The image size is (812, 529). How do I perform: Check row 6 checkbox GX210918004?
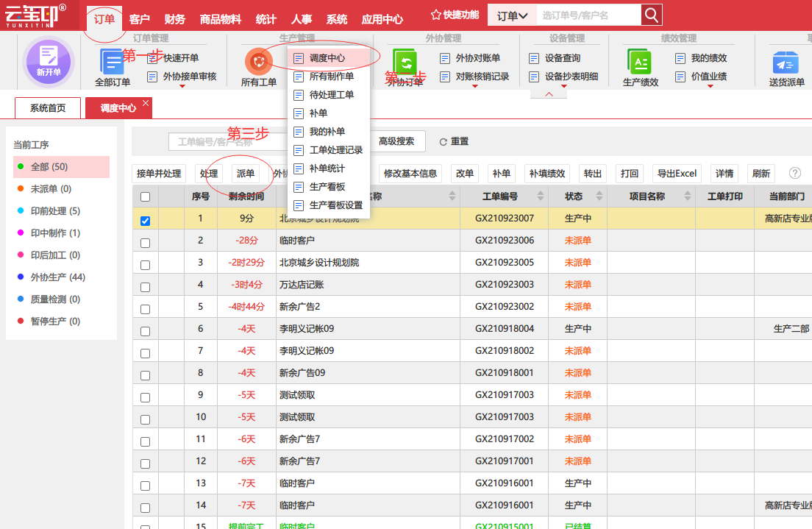coord(145,331)
